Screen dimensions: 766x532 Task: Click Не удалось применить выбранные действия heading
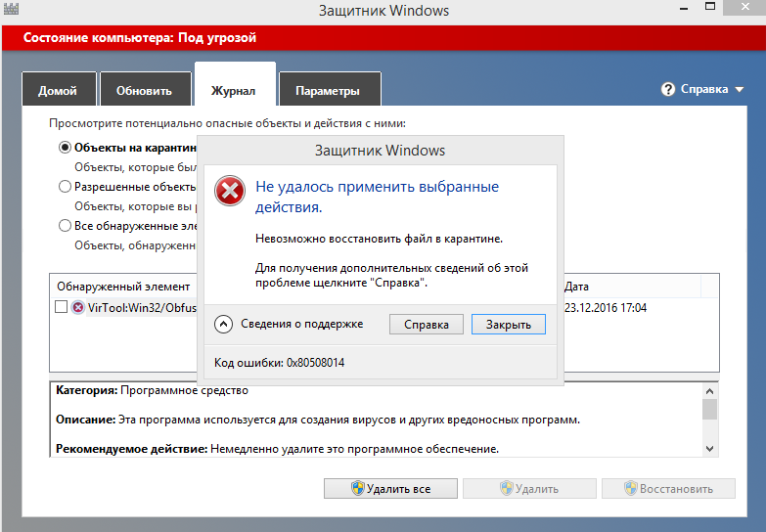pos(377,197)
